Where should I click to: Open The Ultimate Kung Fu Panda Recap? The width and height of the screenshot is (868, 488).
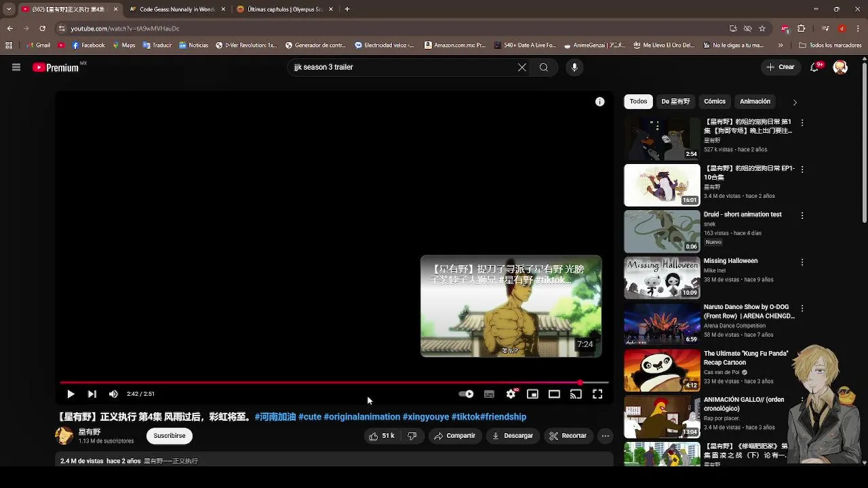pos(746,358)
